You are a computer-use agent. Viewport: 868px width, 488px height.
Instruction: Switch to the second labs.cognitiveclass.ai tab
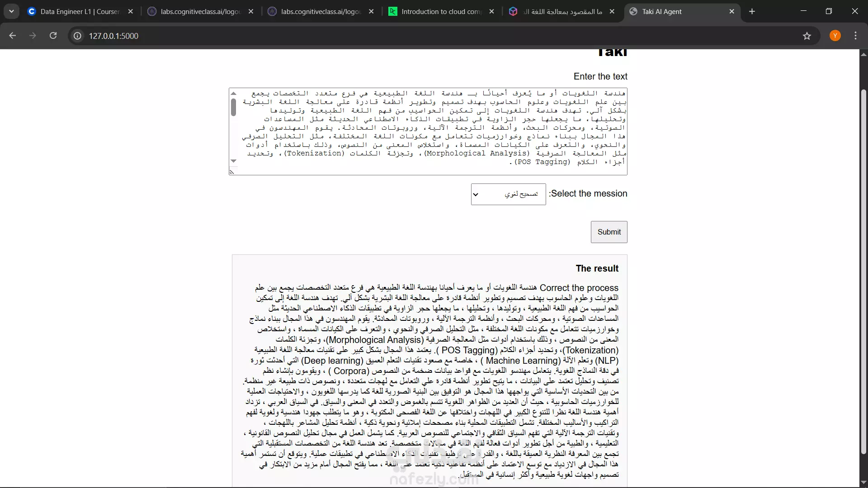click(x=321, y=12)
